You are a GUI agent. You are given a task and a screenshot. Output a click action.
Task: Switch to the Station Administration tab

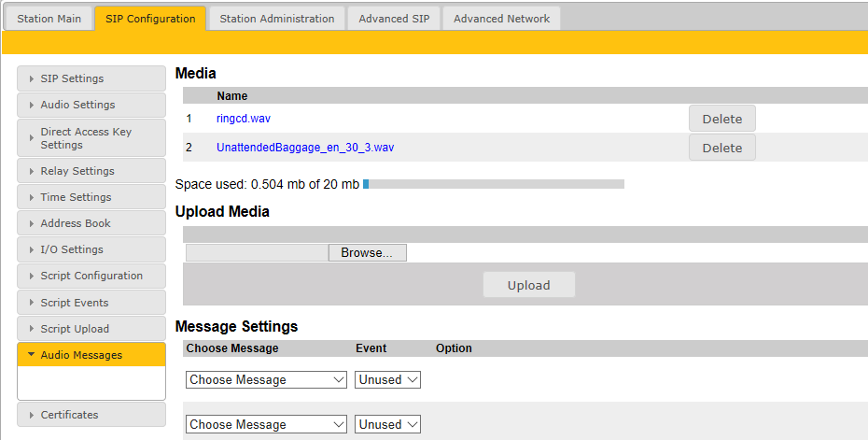276,19
